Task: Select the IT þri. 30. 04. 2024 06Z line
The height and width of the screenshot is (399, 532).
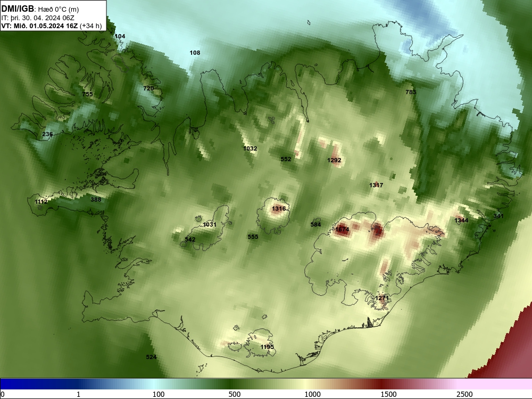Action: [x=38, y=18]
